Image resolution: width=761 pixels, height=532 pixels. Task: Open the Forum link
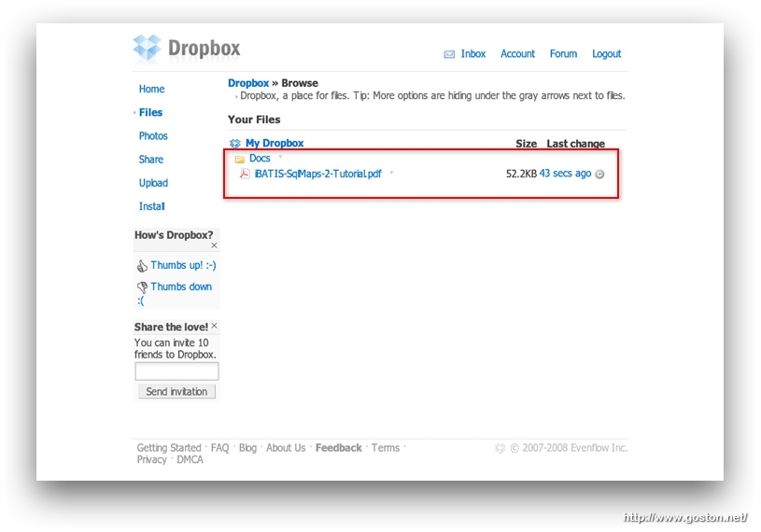(563, 54)
